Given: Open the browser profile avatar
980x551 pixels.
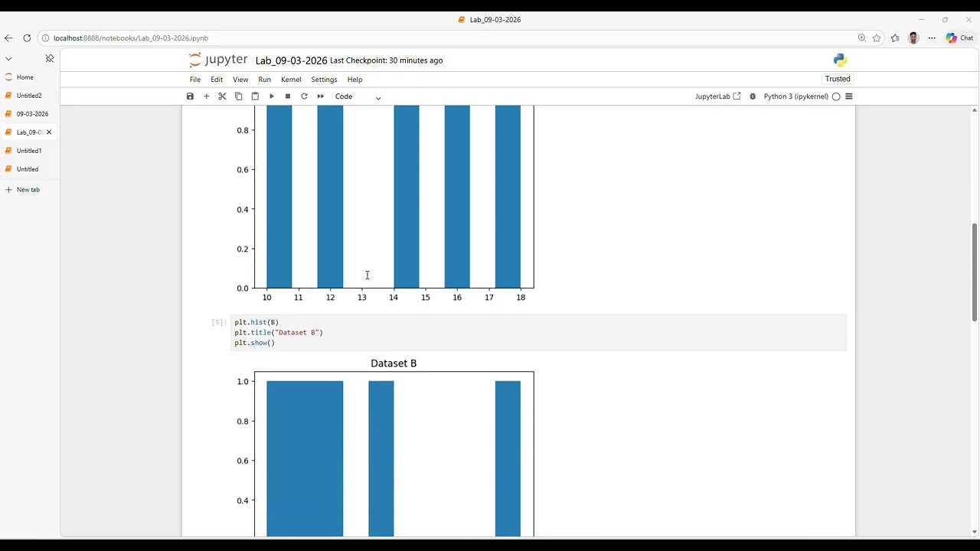Looking at the screenshot, I should point(913,38).
